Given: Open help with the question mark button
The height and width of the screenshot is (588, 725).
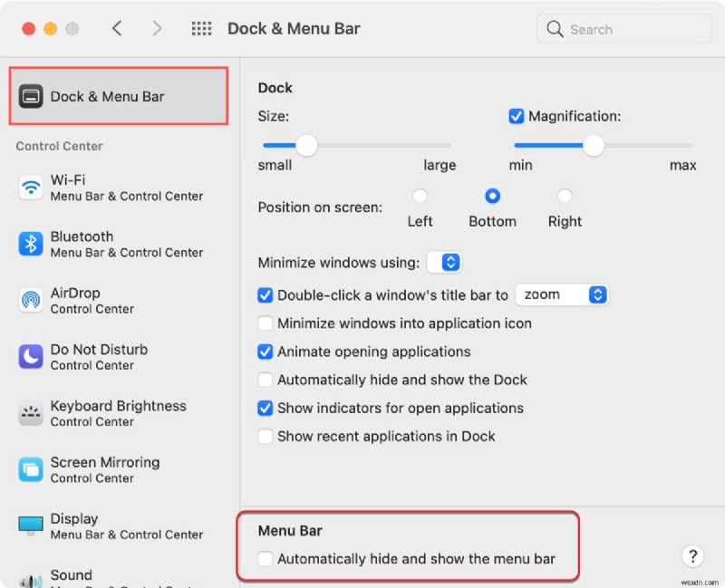Looking at the screenshot, I should (x=692, y=556).
